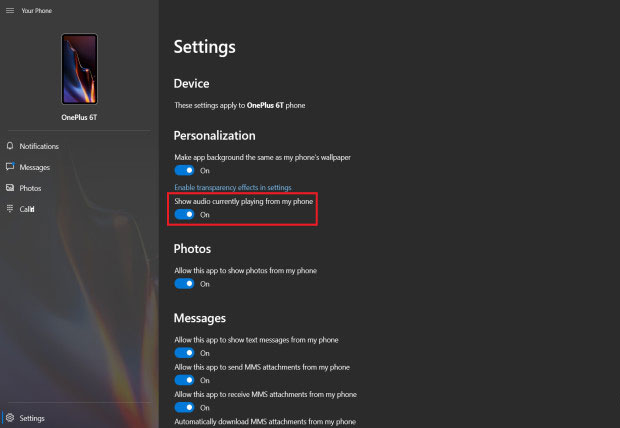
Task: Click the OnePlus 6T device name
Action: click(79, 117)
